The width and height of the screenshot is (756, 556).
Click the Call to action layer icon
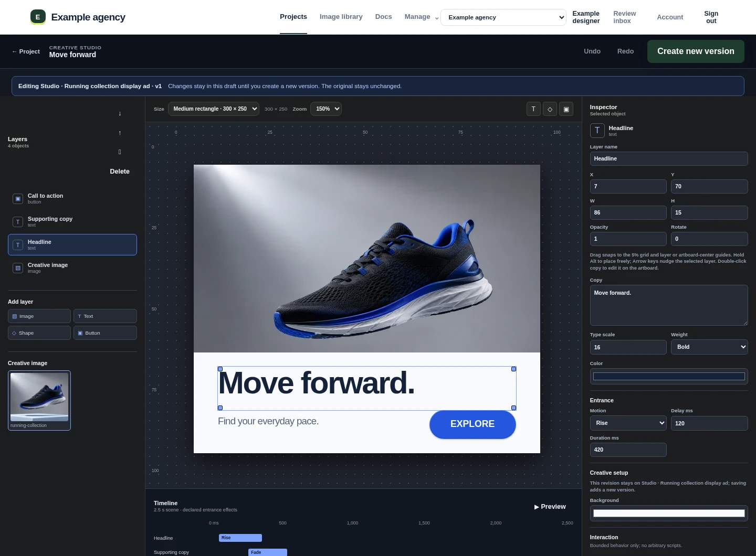coord(18,199)
